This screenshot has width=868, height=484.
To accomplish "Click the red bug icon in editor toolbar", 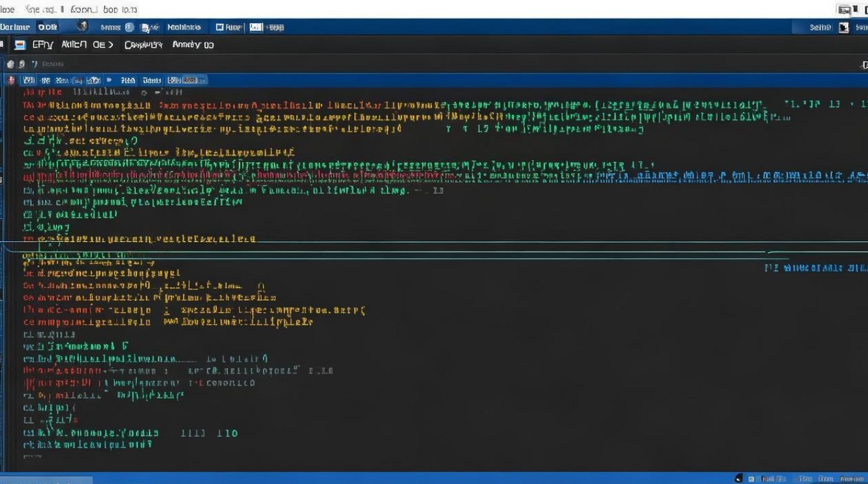I will (10, 80).
